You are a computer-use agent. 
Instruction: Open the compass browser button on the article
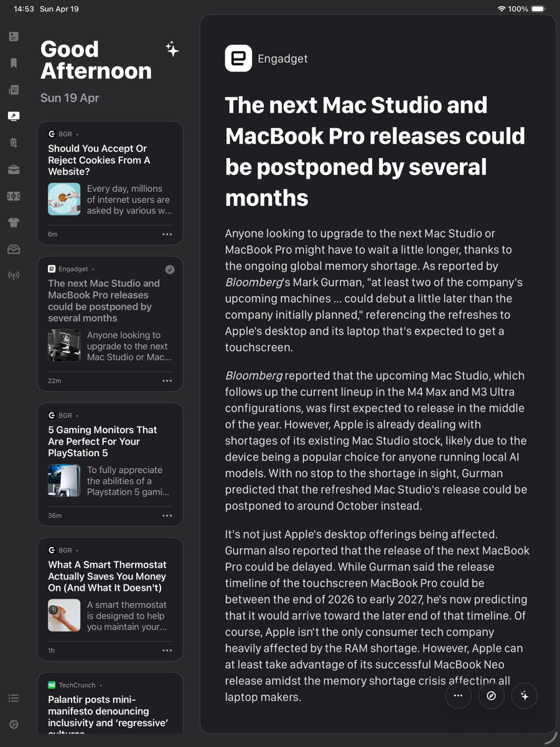tap(492, 696)
